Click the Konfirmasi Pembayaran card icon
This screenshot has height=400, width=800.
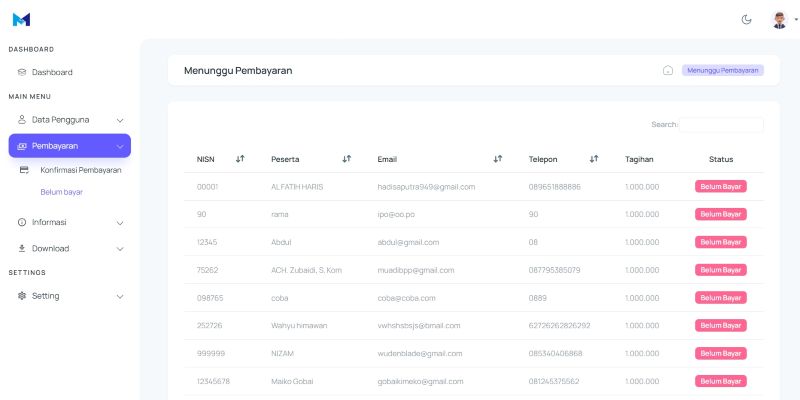point(24,170)
